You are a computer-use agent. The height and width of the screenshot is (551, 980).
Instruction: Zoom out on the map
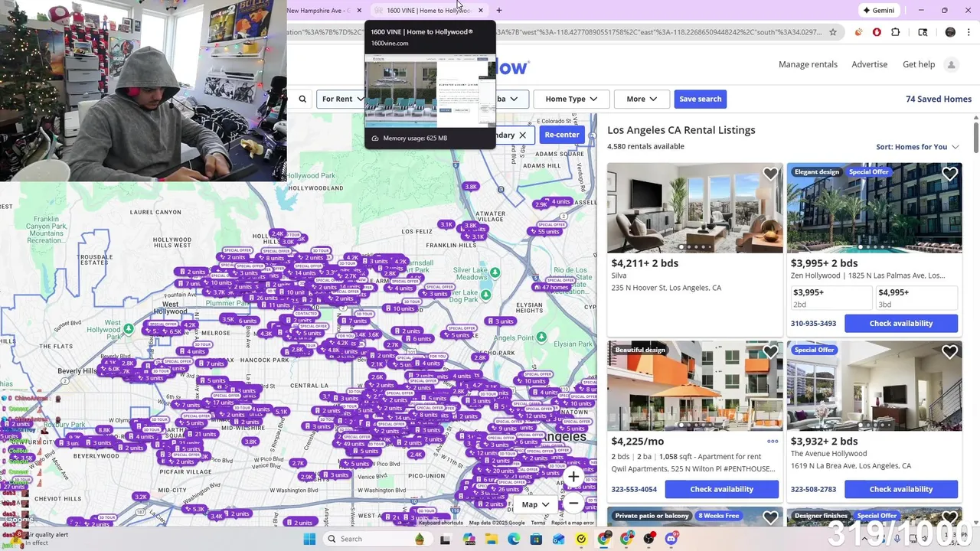[x=573, y=504]
